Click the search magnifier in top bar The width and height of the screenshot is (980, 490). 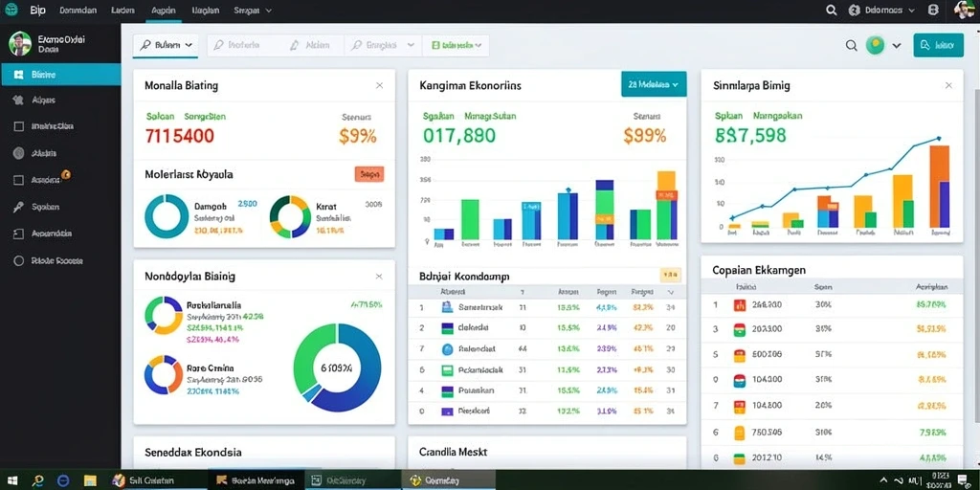[x=831, y=10]
